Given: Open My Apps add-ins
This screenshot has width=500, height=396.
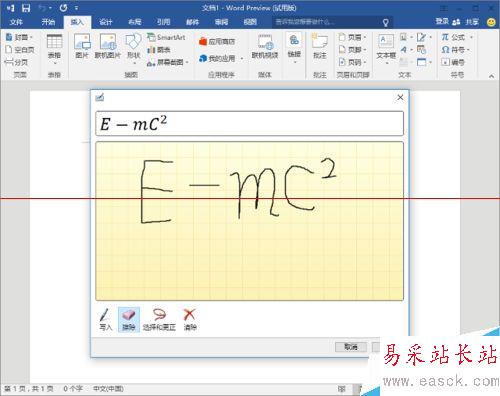Looking at the screenshot, I should [x=217, y=58].
